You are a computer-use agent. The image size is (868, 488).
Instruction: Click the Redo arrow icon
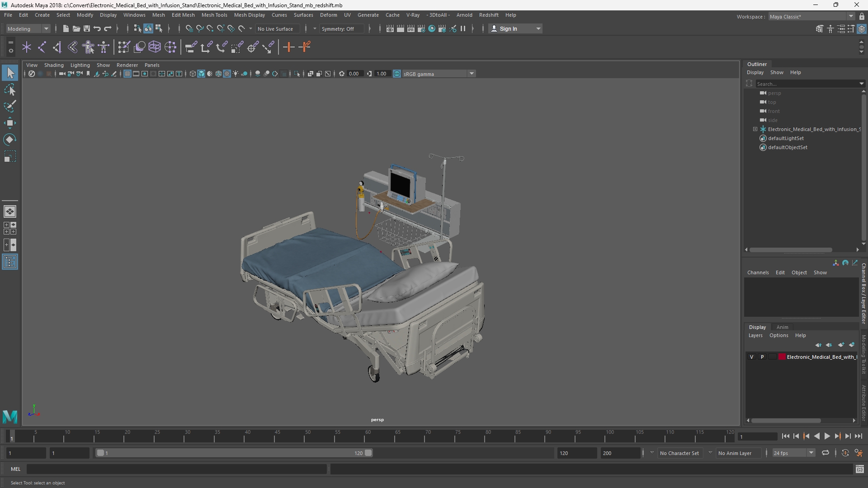[108, 28]
